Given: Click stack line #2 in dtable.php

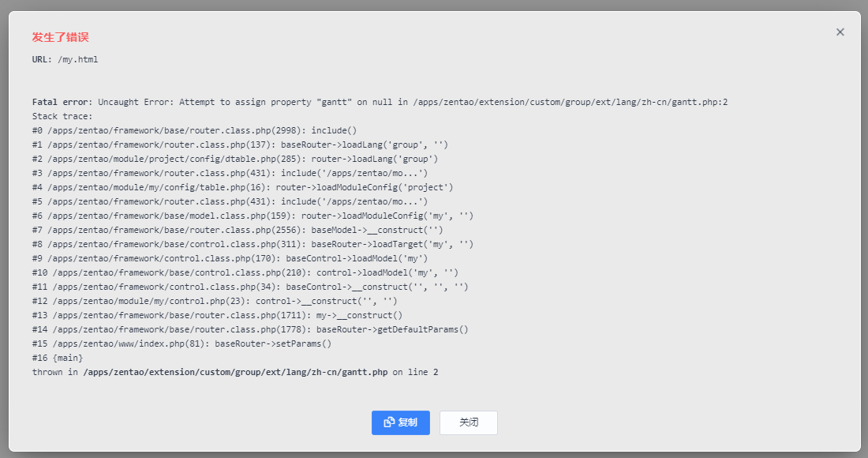Looking at the screenshot, I should (x=235, y=159).
